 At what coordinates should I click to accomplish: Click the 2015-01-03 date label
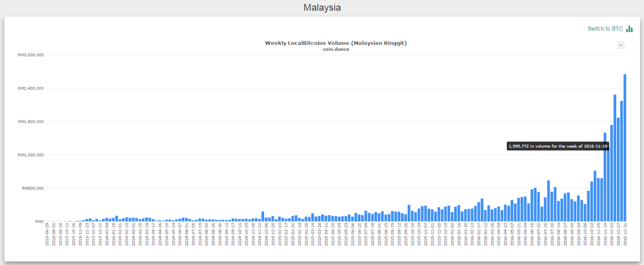(280, 234)
